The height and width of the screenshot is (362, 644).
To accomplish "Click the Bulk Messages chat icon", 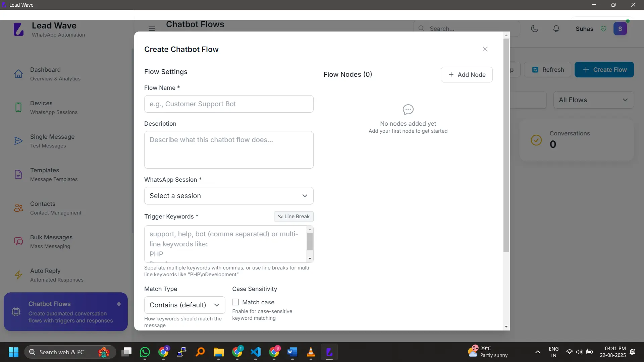I will click(18, 241).
